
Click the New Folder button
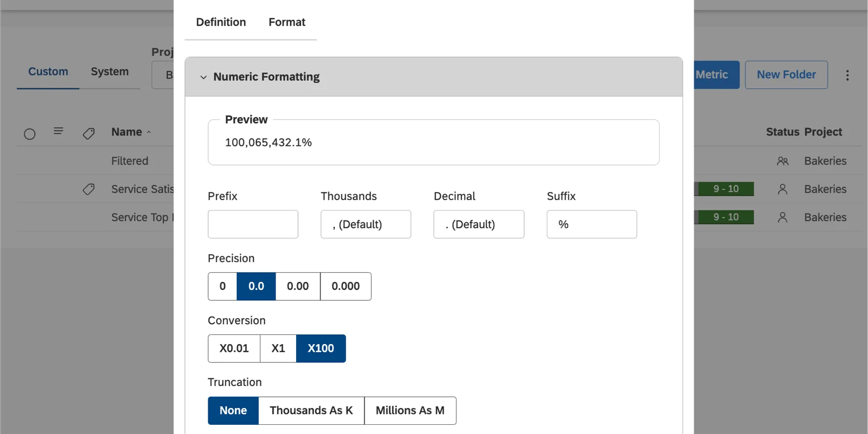(x=786, y=75)
